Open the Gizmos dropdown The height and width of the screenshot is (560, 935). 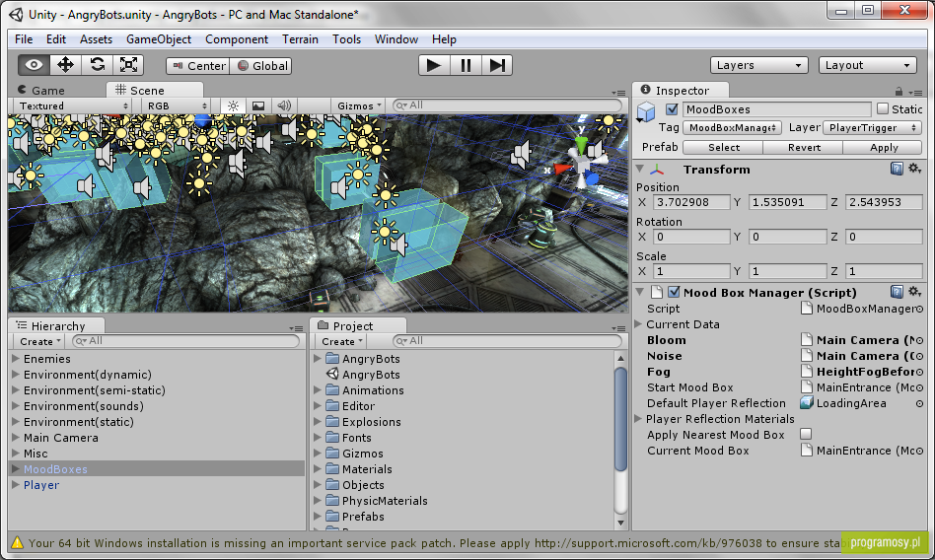(x=358, y=105)
